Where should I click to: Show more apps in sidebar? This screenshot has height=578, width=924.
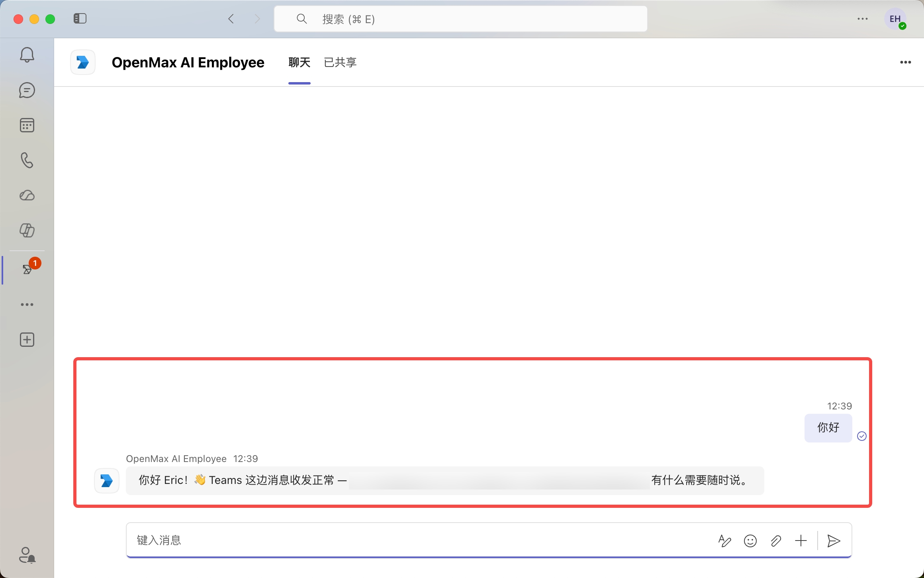[x=27, y=305]
